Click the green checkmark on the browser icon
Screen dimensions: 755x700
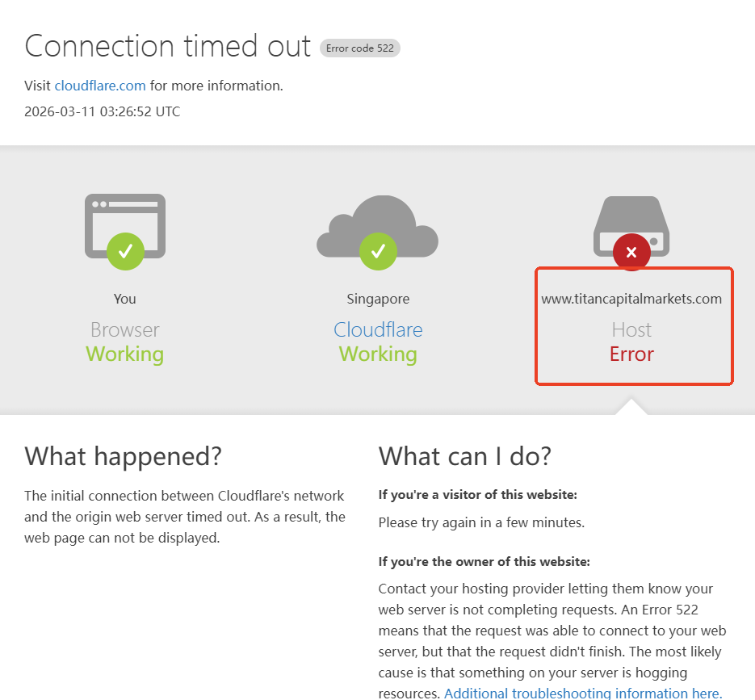click(x=125, y=251)
